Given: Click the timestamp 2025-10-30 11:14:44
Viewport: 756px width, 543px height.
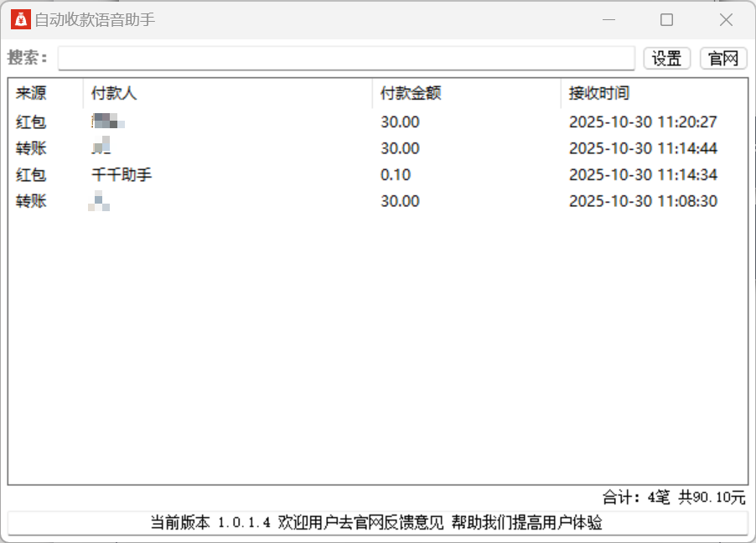Looking at the screenshot, I should point(643,148).
